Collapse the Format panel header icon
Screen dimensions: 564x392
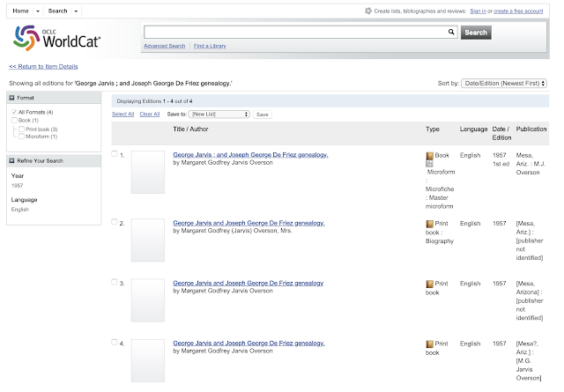(13, 97)
